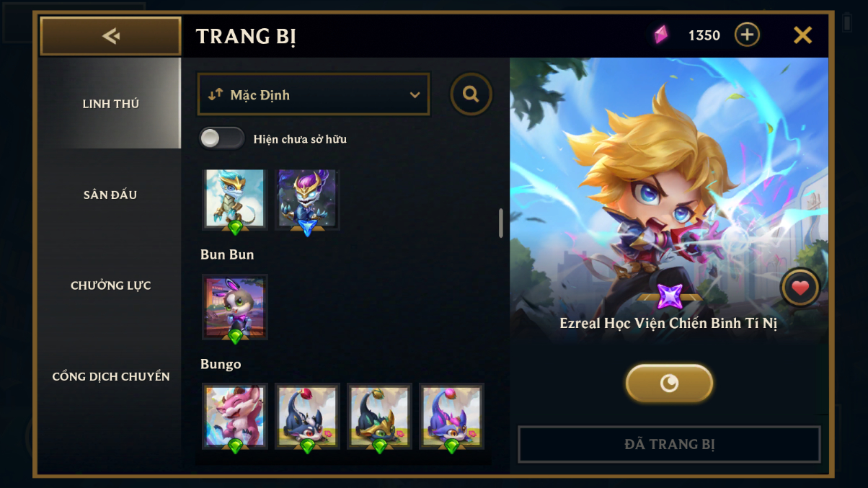The width and height of the screenshot is (868, 488).
Task: Switch to the Sân Đấu tab
Action: point(110,195)
